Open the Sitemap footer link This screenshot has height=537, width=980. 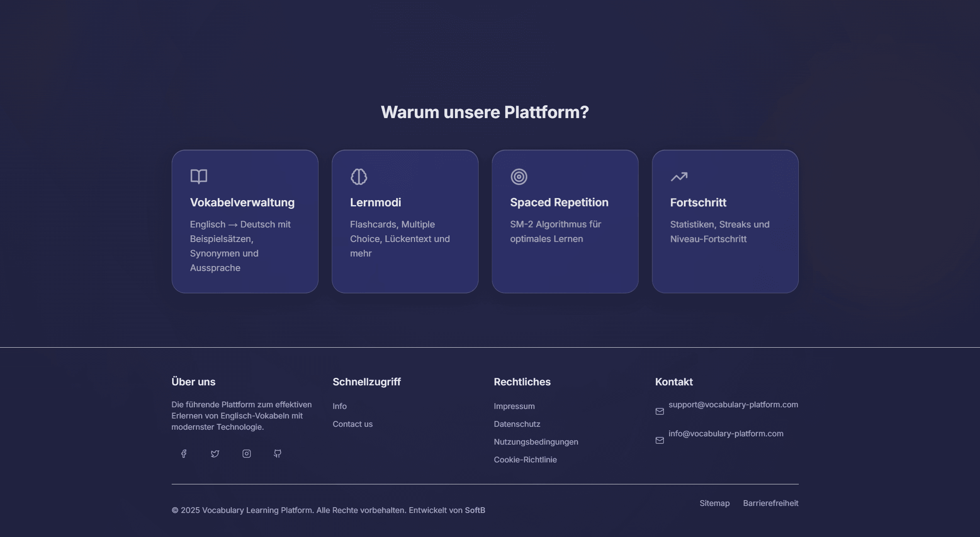click(x=714, y=503)
